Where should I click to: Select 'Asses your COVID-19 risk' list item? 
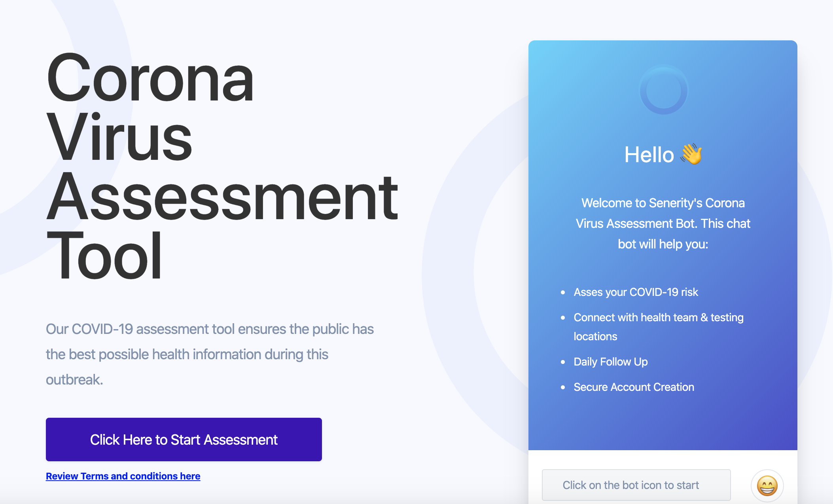pyautogui.click(x=636, y=292)
